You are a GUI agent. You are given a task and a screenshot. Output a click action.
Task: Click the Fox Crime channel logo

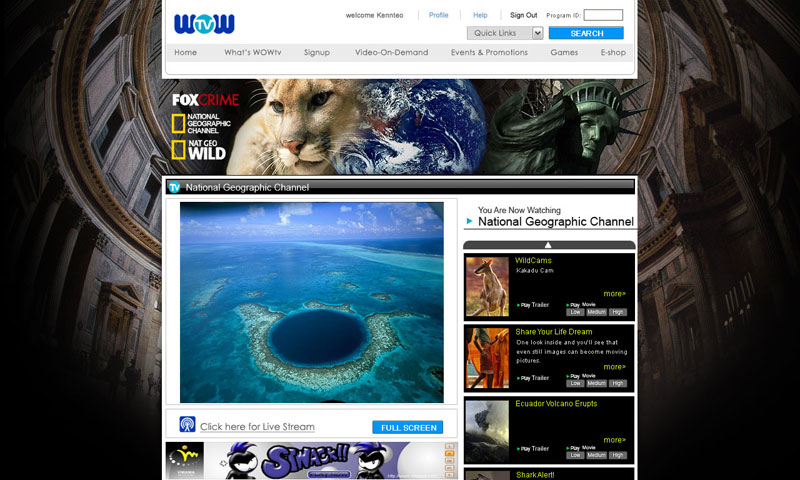pyautogui.click(x=205, y=100)
